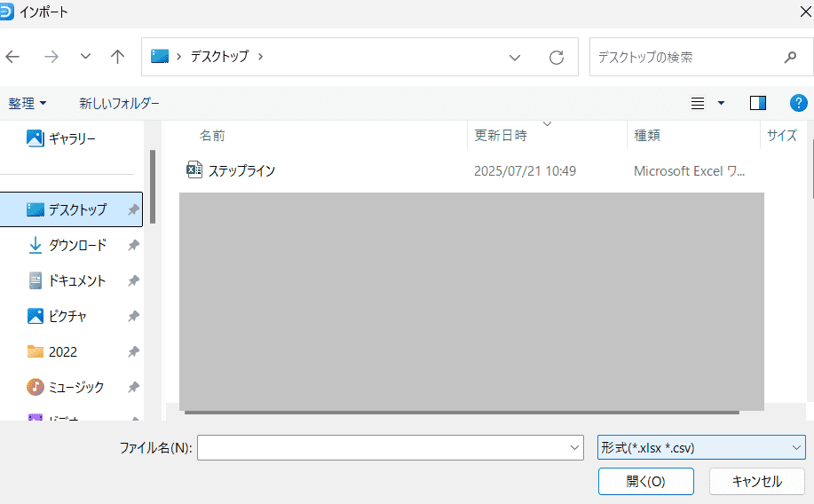The image size is (814, 504).
Task: Expand the view options dropdown arrow
Action: point(721,103)
